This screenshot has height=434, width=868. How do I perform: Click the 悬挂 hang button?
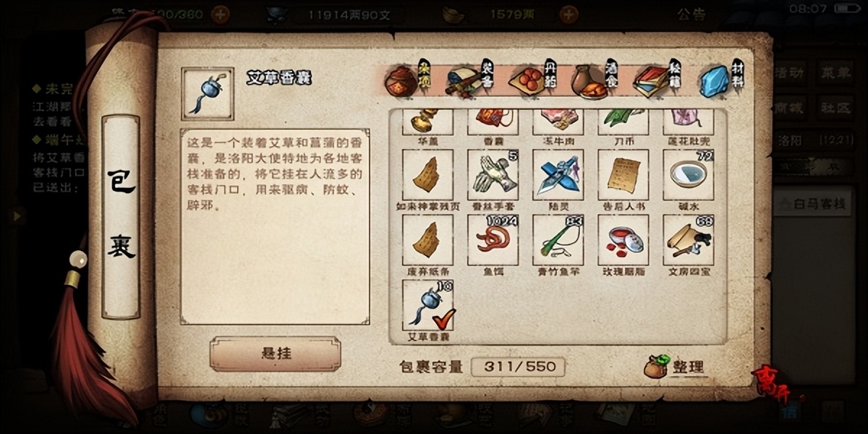(275, 354)
